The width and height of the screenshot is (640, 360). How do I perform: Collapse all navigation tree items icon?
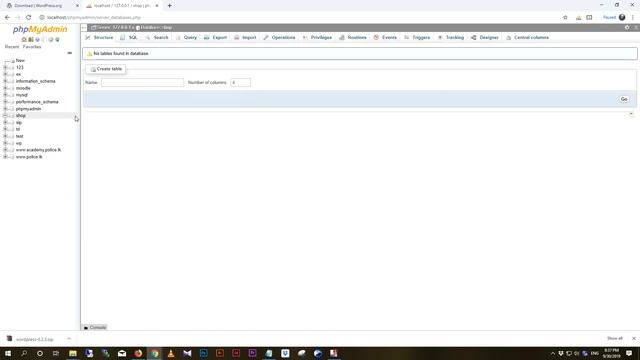(69, 53)
